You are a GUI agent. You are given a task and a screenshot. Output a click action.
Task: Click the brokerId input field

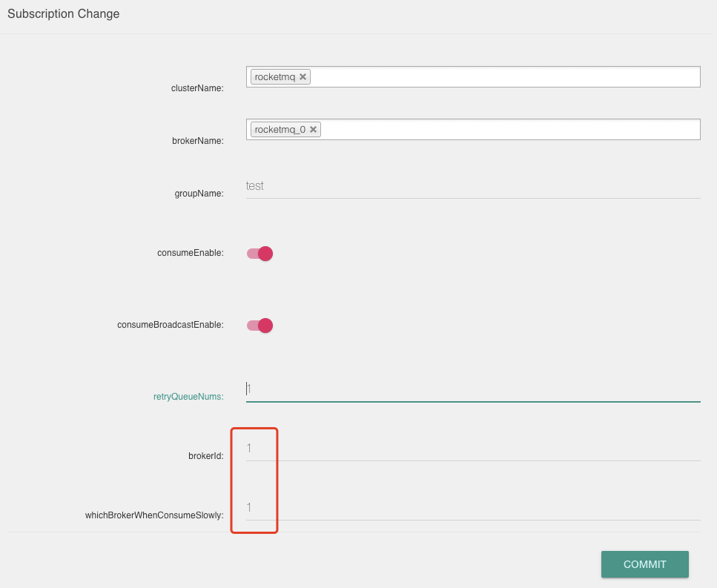473,449
